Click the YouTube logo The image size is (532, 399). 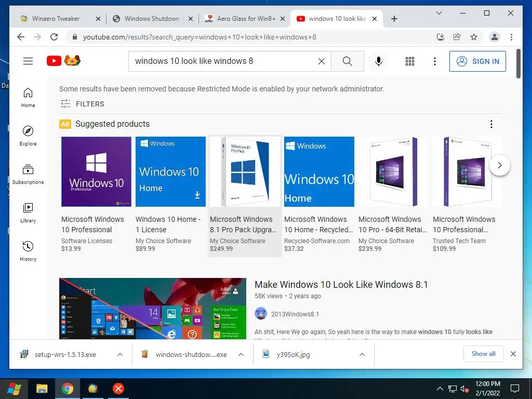(63, 61)
